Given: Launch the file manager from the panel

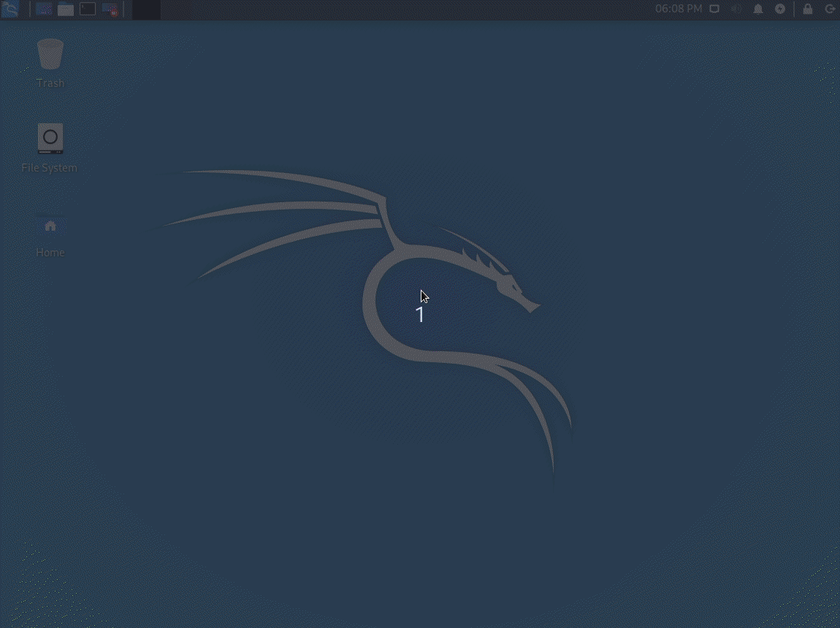Looking at the screenshot, I should [x=66, y=9].
